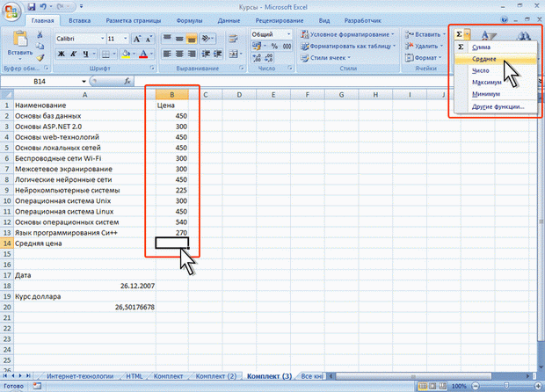Open the Комплект (2) sheet tab

click(214, 375)
